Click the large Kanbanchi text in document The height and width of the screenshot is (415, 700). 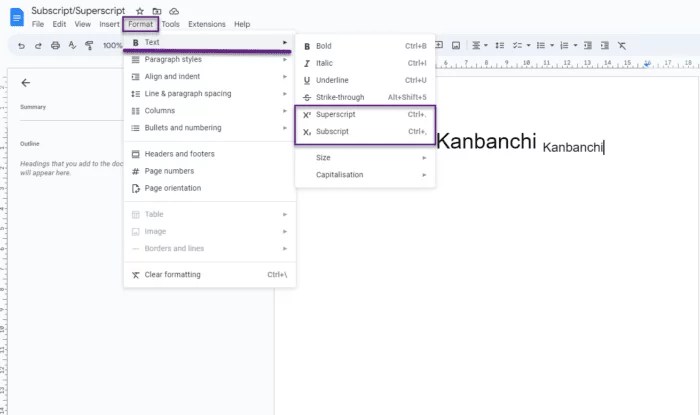486,141
